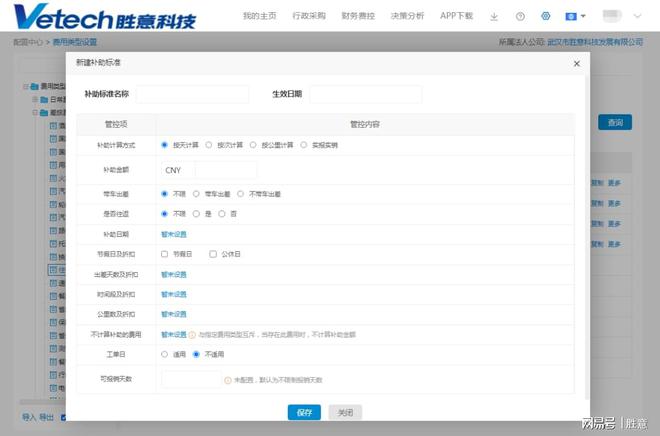Open 财务费控 in top navigation
660x436 pixels.
coord(358,16)
